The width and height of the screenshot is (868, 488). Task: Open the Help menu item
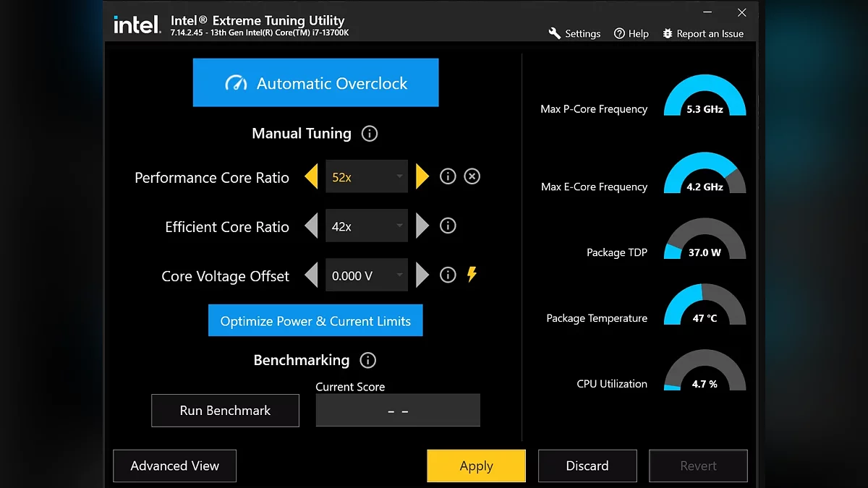[x=631, y=34]
